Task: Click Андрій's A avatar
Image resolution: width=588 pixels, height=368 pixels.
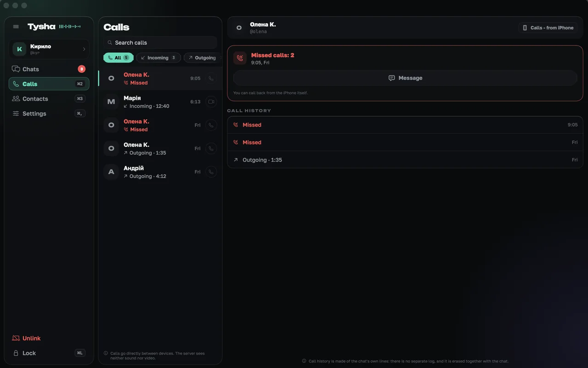Action: tap(111, 172)
